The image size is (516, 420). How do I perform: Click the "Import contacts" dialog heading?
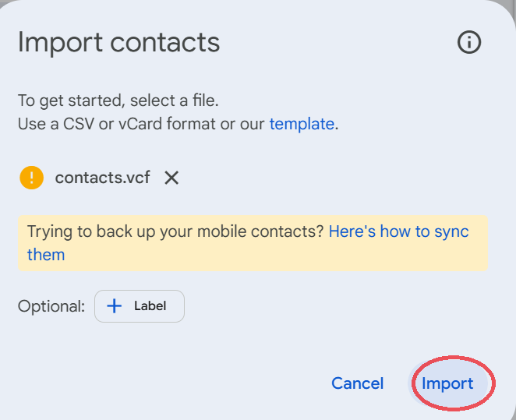[x=118, y=42]
